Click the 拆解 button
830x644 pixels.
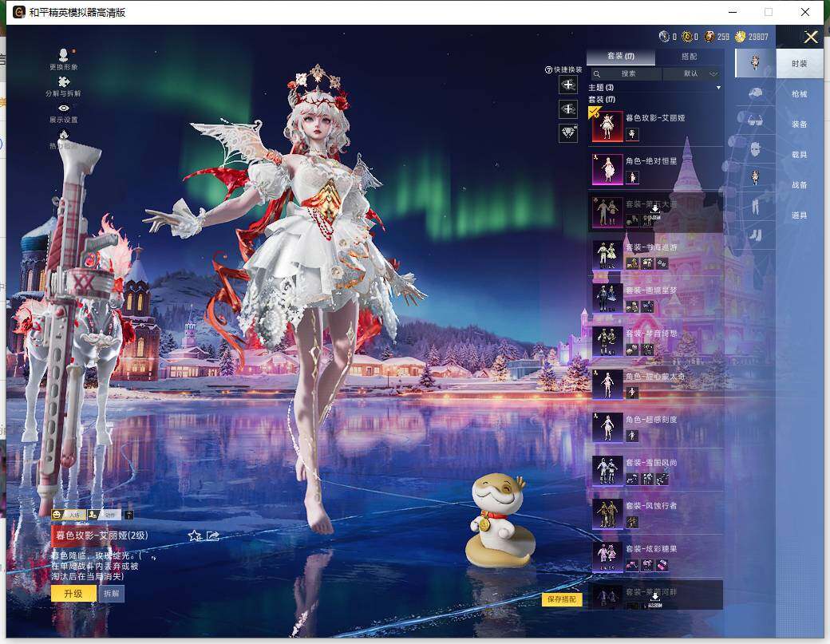[111, 593]
